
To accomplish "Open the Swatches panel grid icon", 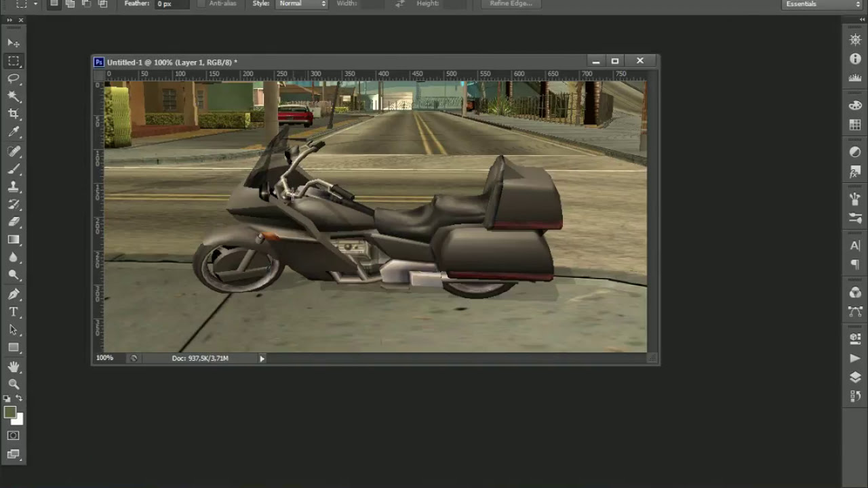I will (x=855, y=125).
